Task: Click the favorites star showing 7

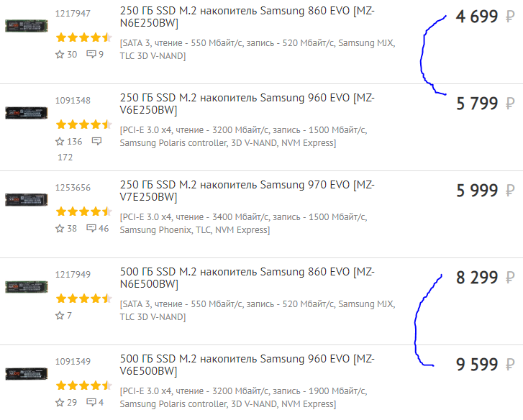Action: pos(60,316)
